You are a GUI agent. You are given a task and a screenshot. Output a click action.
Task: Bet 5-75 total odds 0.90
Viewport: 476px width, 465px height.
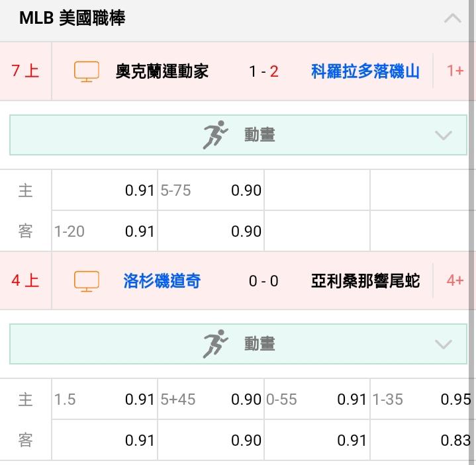(211, 190)
